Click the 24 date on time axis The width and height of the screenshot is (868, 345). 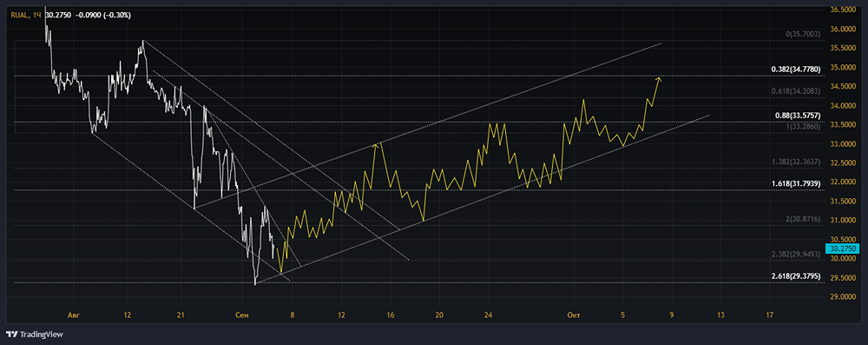tap(488, 315)
